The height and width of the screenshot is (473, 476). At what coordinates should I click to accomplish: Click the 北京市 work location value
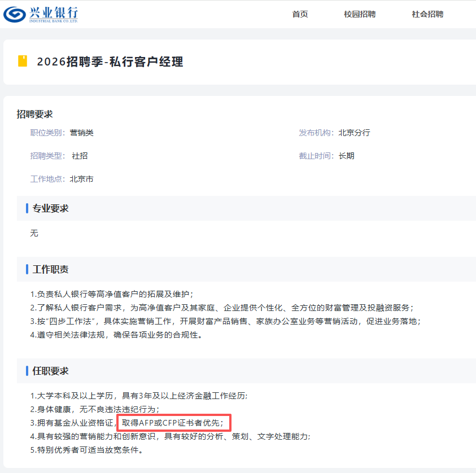point(82,179)
